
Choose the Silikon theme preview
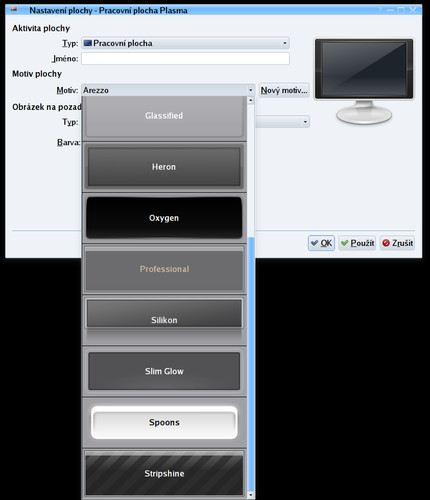[164, 320]
